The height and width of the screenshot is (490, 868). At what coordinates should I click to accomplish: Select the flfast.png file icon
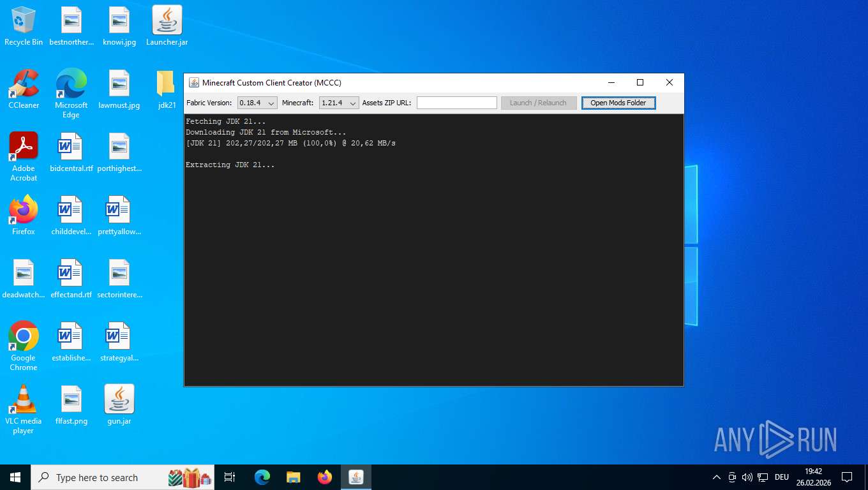(71, 405)
